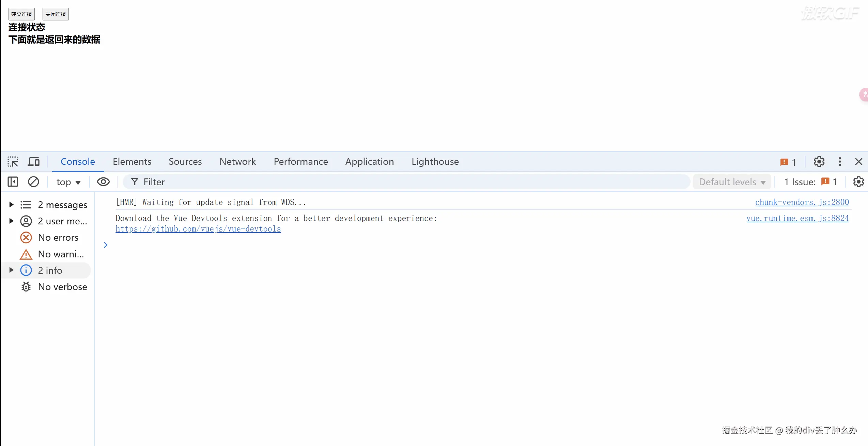Click the issues badge in tab bar
This screenshot has height=446, width=868.
point(788,162)
